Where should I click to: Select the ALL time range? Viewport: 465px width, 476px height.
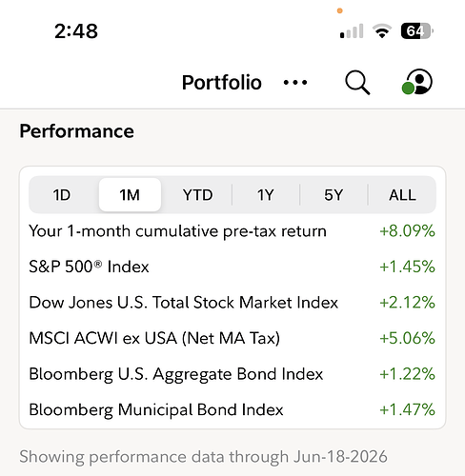point(402,195)
